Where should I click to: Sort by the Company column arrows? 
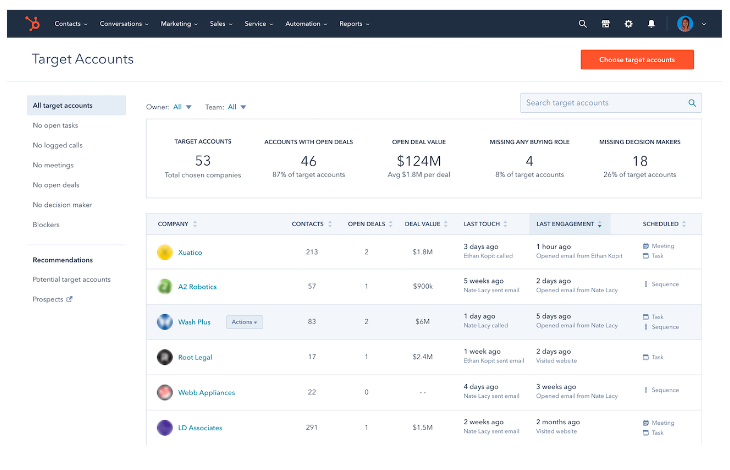click(195, 224)
